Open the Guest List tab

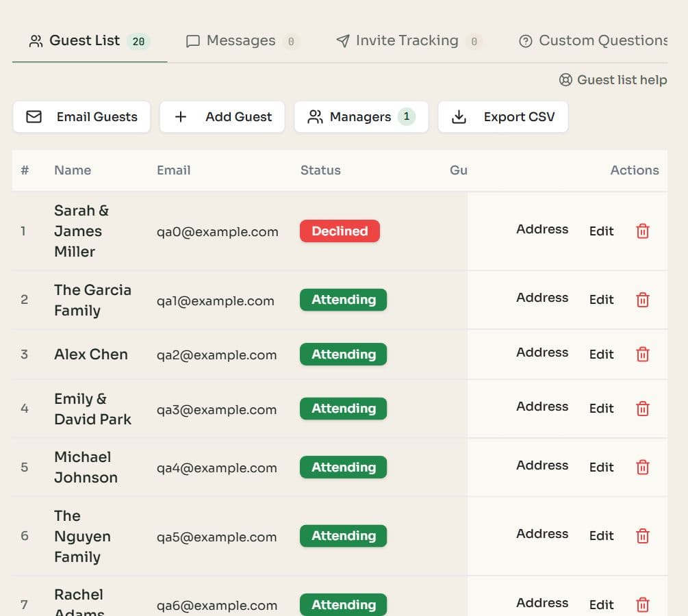pos(90,41)
